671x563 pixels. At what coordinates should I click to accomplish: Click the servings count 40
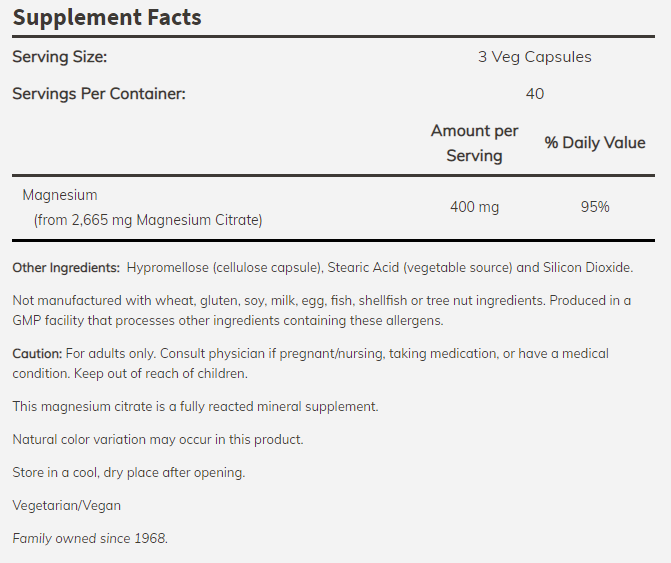click(534, 93)
